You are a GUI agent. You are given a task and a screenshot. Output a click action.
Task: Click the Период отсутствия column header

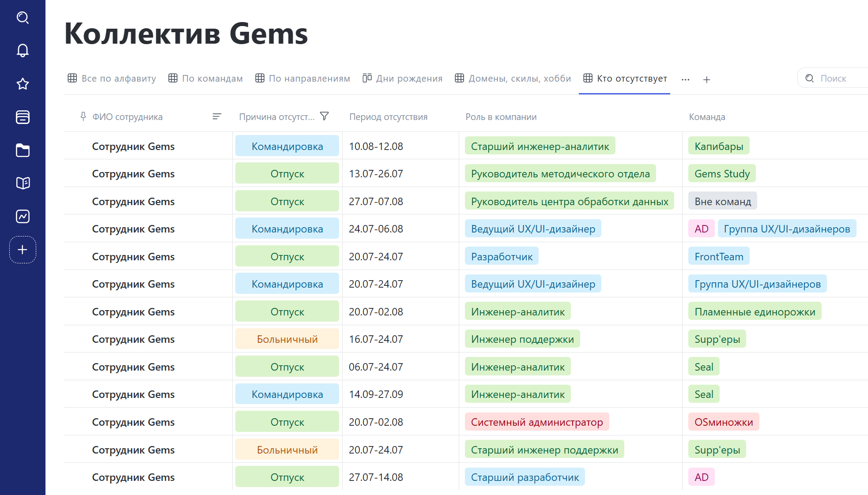click(x=388, y=117)
